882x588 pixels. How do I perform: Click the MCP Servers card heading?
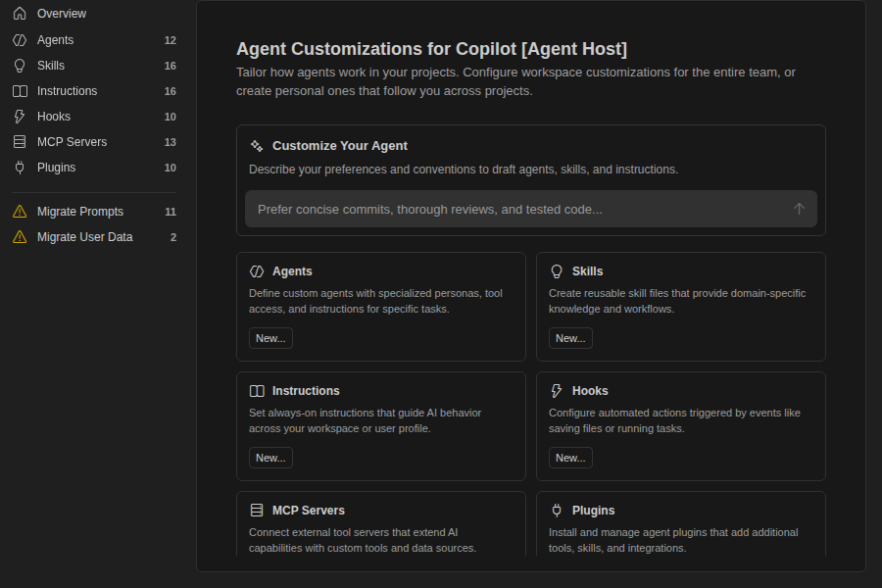(x=309, y=511)
